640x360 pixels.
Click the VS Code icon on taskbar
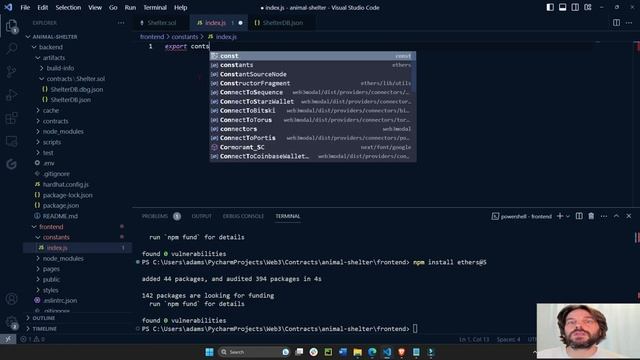pos(387,352)
